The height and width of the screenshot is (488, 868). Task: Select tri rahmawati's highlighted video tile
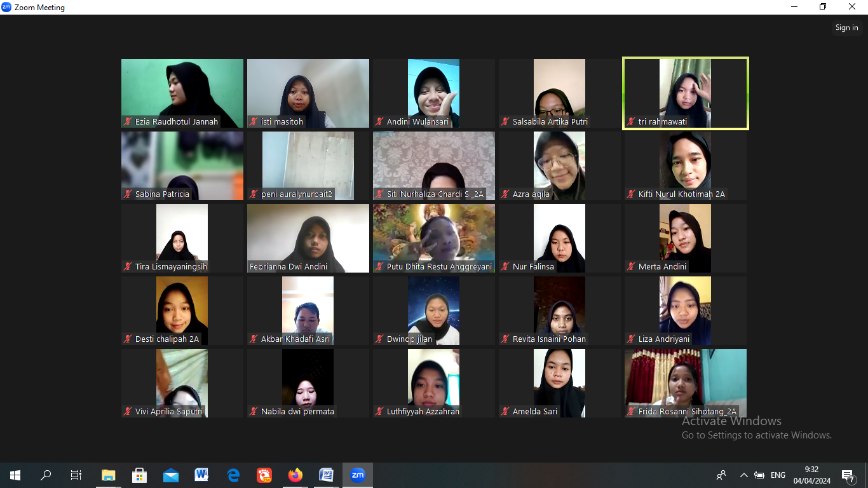[685, 93]
